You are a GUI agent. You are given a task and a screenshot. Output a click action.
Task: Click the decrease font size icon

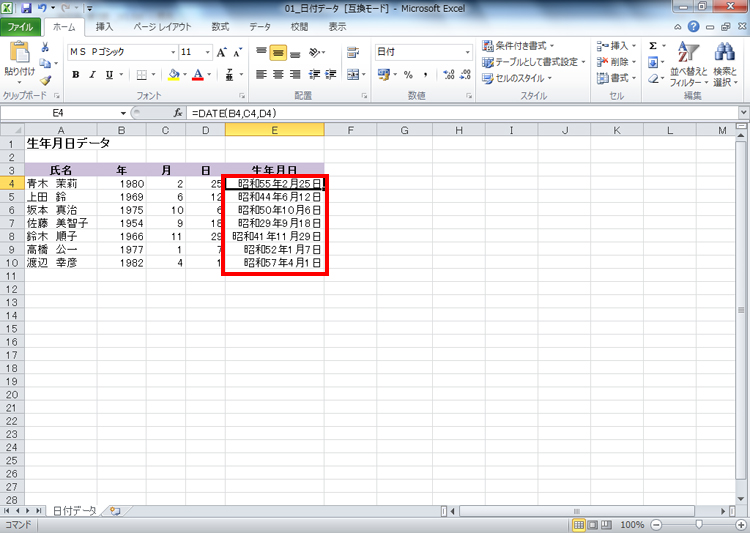(x=238, y=52)
